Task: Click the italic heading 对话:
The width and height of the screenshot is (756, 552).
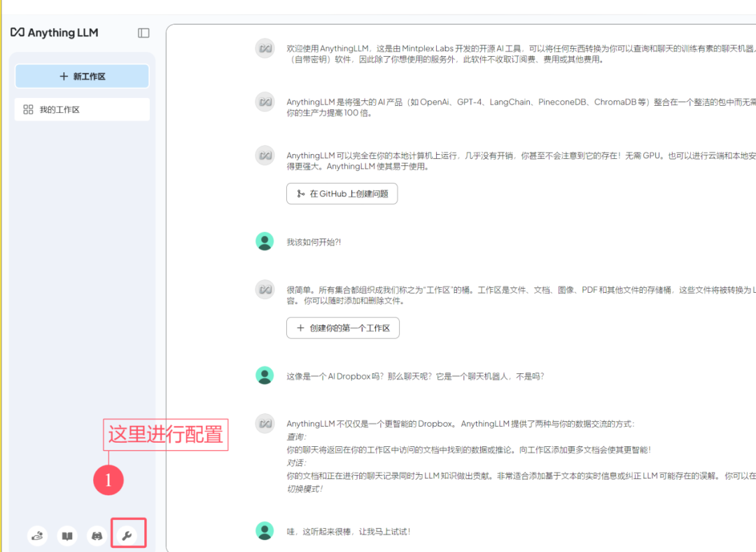Action: tap(297, 463)
